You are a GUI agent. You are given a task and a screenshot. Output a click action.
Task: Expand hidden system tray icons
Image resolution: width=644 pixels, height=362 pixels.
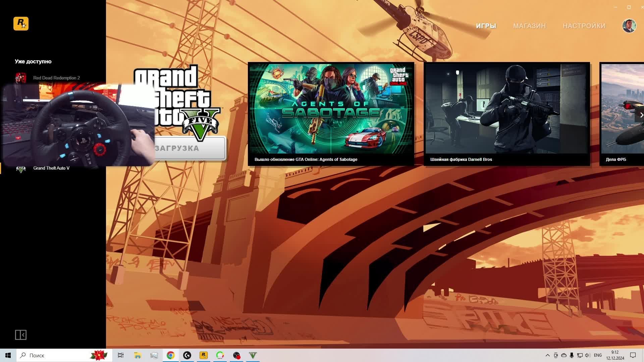[x=547, y=355]
